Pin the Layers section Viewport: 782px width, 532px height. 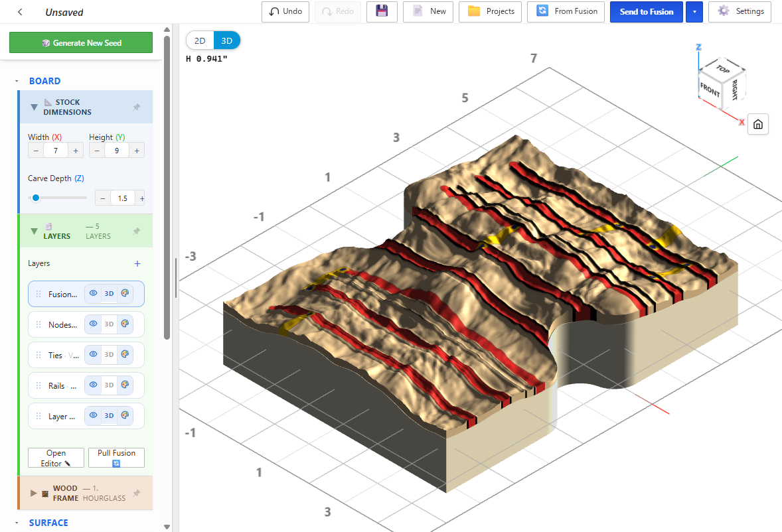pyautogui.click(x=137, y=231)
